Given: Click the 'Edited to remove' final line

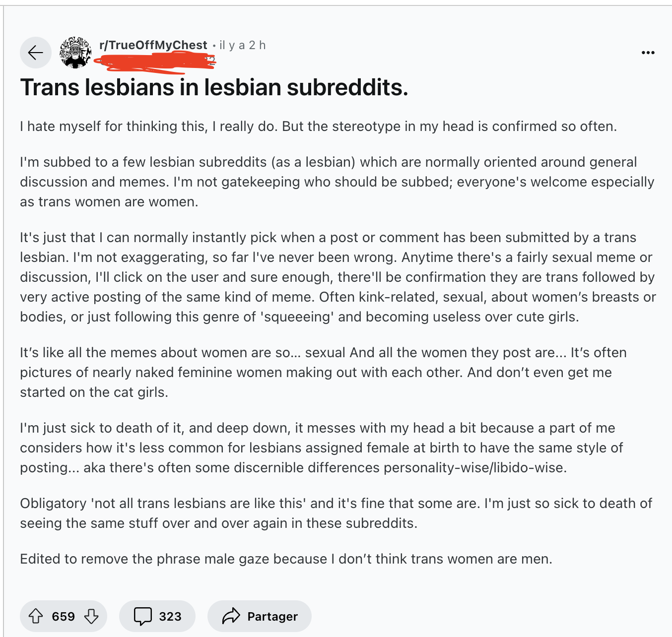Looking at the screenshot, I should [x=286, y=559].
